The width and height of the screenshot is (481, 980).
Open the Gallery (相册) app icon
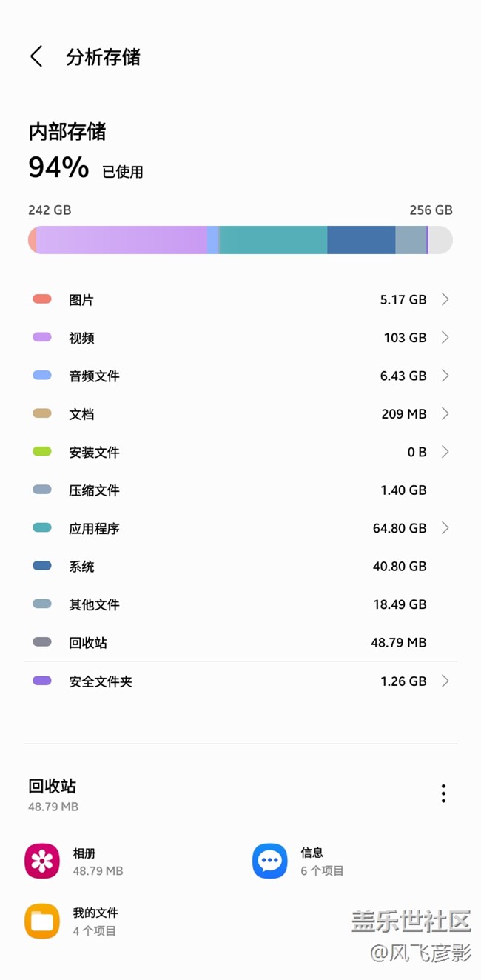point(42,861)
